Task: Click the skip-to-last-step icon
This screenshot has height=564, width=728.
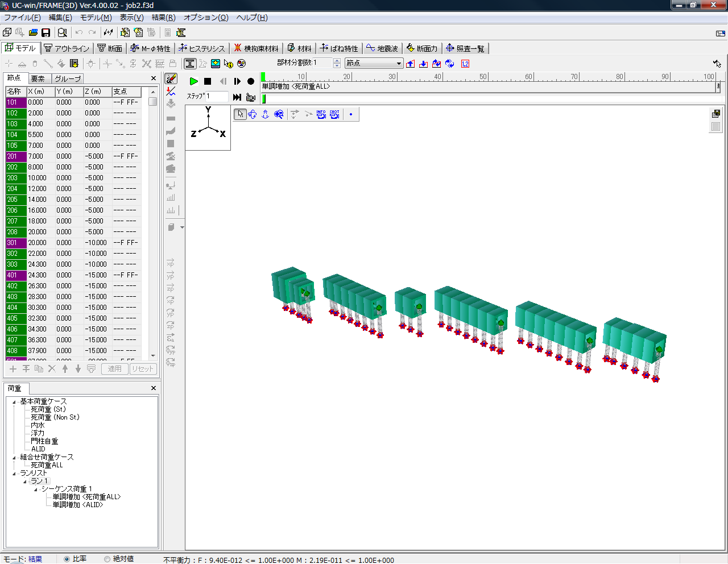Action: 237,97
